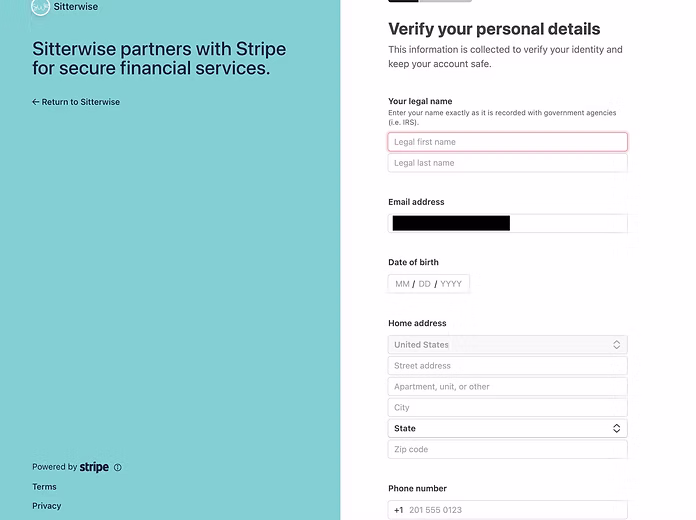This screenshot has height=520, width=696.
Task: Click the info icon beside Stripe logo
Action: pos(118,467)
